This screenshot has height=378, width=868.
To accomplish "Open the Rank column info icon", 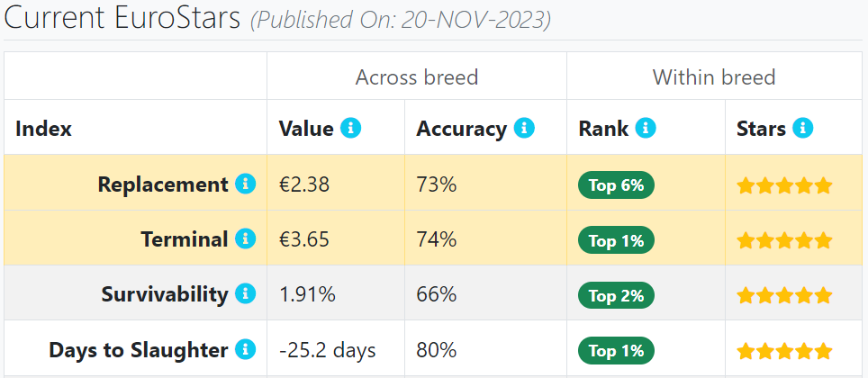I will tap(646, 128).
